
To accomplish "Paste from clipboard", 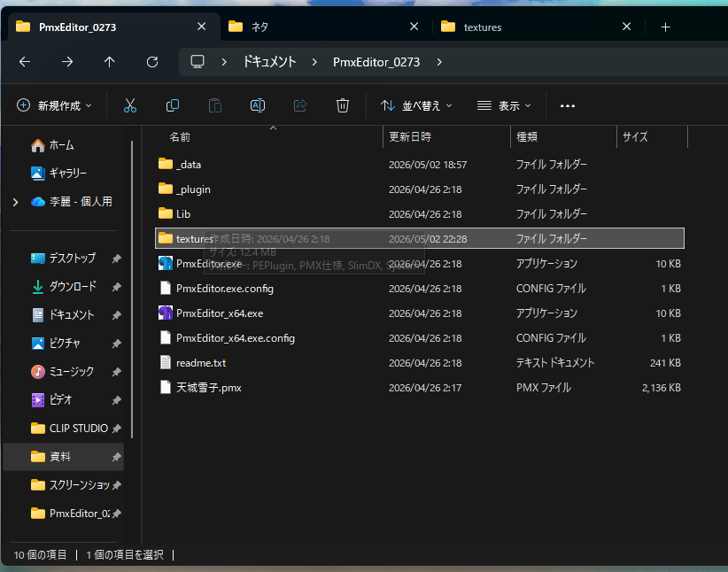I will (x=215, y=106).
